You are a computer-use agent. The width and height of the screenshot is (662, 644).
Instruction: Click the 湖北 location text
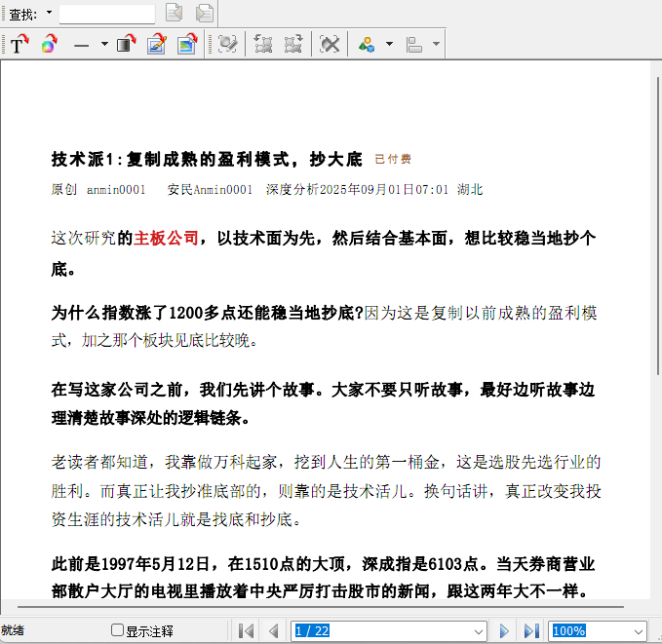click(470, 189)
